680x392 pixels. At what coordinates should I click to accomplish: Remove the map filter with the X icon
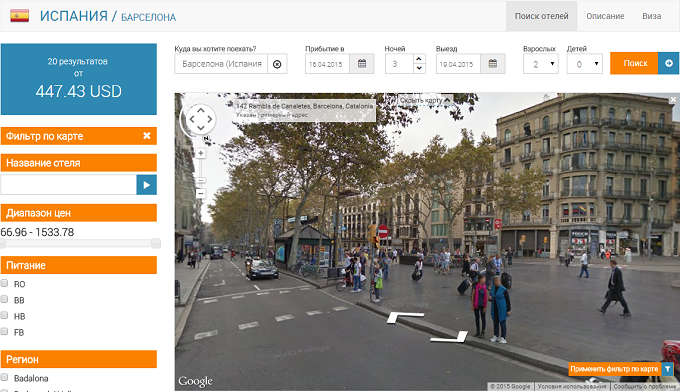tap(147, 136)
